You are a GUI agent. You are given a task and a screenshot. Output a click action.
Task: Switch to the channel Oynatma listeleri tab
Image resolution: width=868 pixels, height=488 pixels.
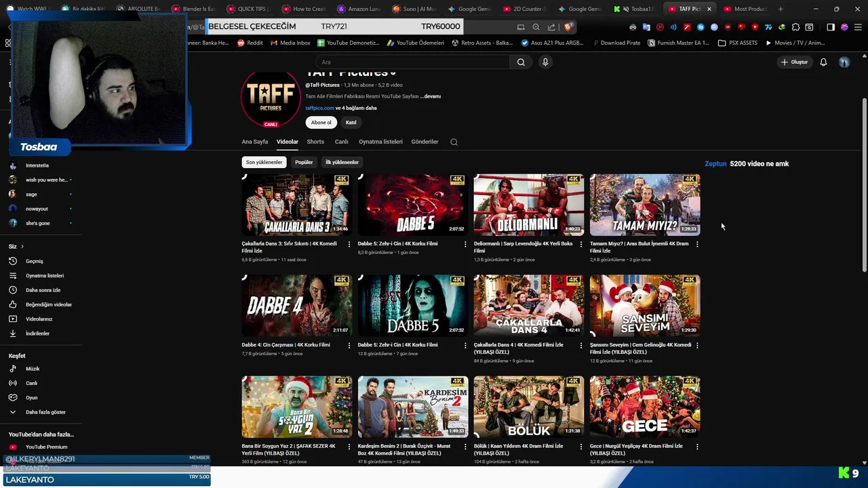tap(380, 142)
